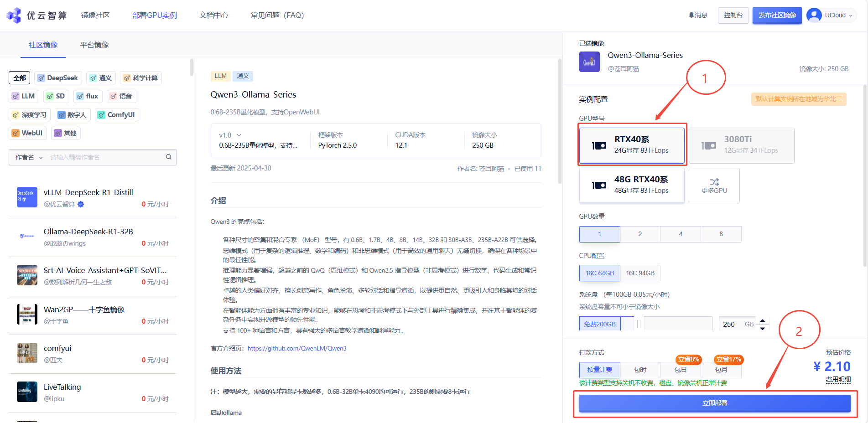Open 常见问题 (FAQ) in top navigation
Screen dimensions: 868x423
277,15
